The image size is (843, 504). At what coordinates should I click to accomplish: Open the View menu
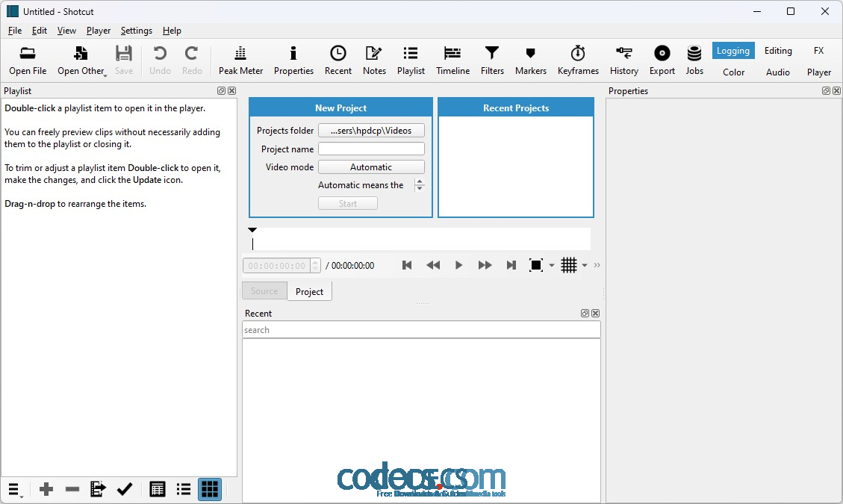click(66, 31)
